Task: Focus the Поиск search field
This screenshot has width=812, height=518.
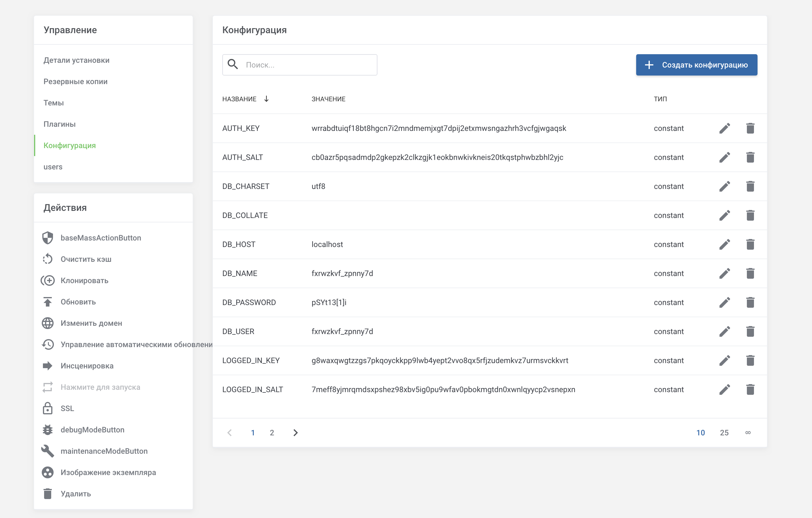Action: [300, 65]
